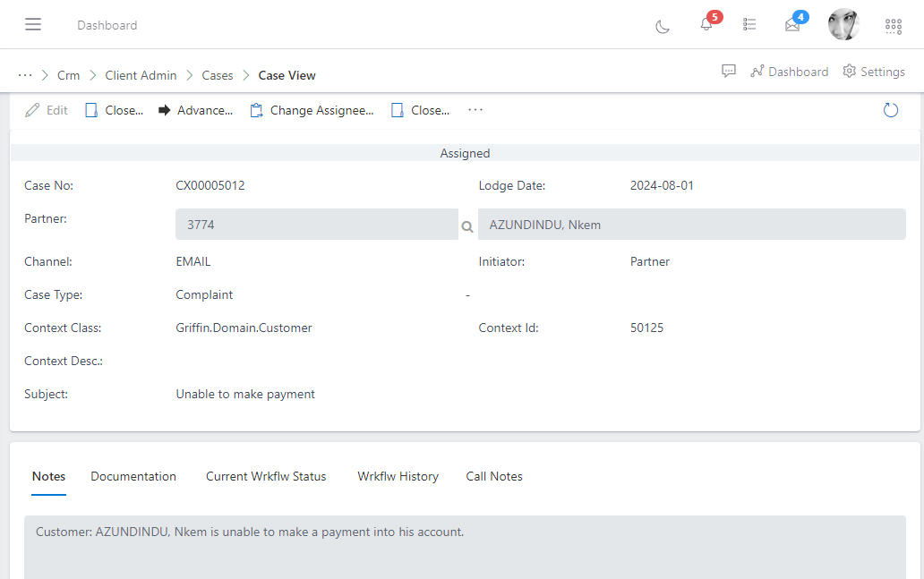This screenshot has height=579, width=924.
Task: Go to the Dashboard link with chart icon
Action: coord(789,72)
